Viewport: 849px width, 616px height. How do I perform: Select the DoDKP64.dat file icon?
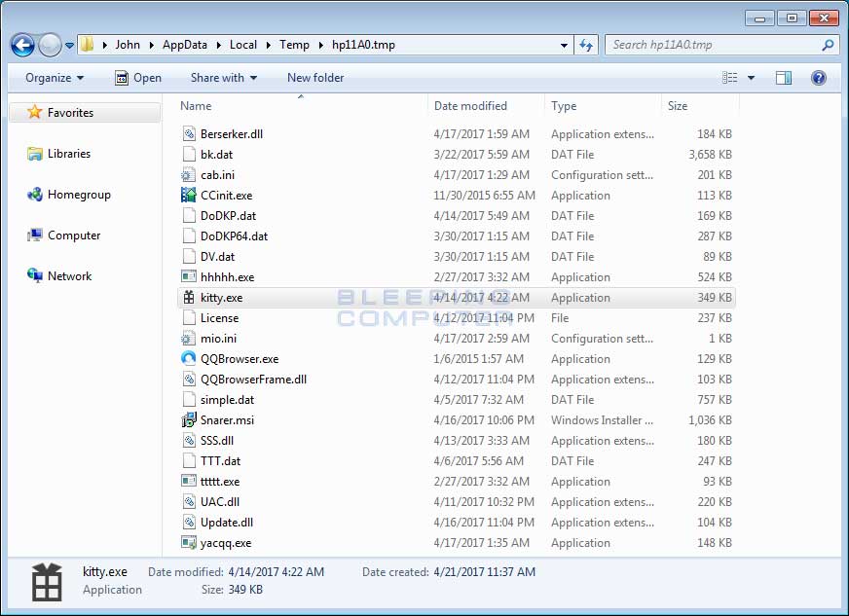coord(189,236)
